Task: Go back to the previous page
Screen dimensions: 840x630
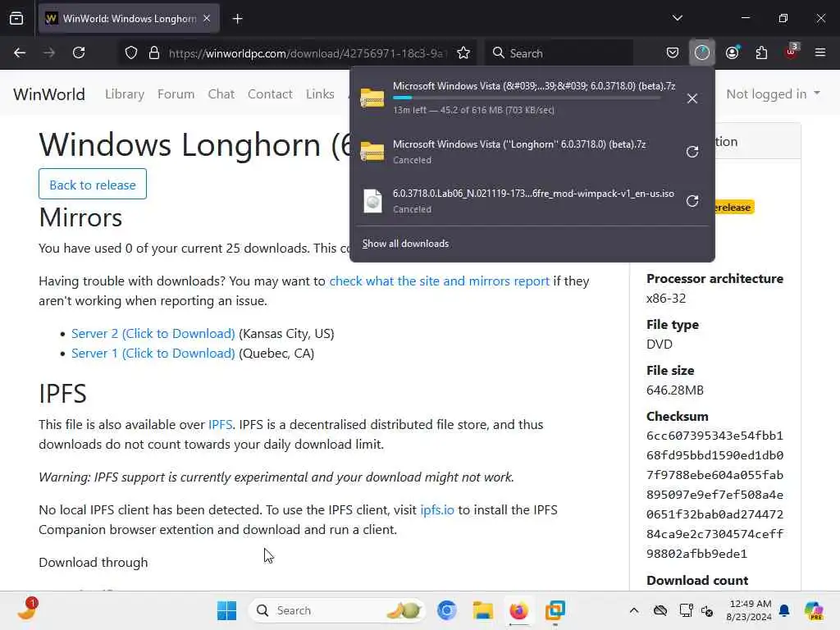Action: coord(20,53)
